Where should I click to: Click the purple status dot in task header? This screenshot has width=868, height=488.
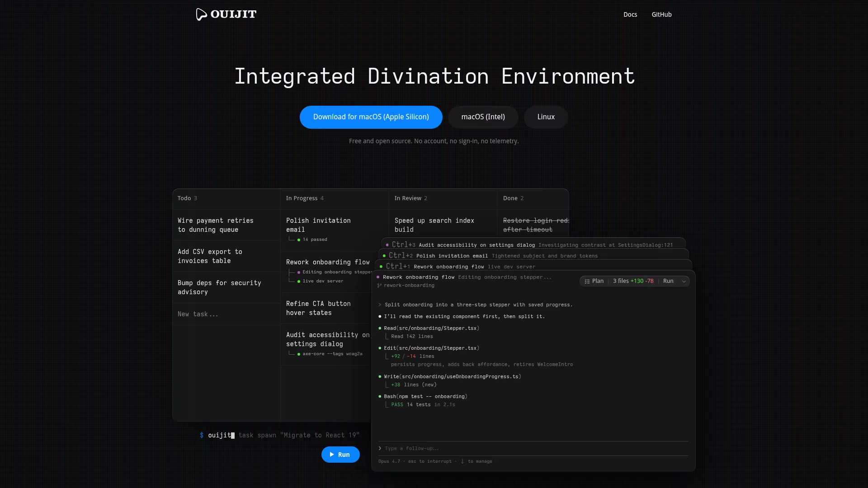(x=378, y=277)
